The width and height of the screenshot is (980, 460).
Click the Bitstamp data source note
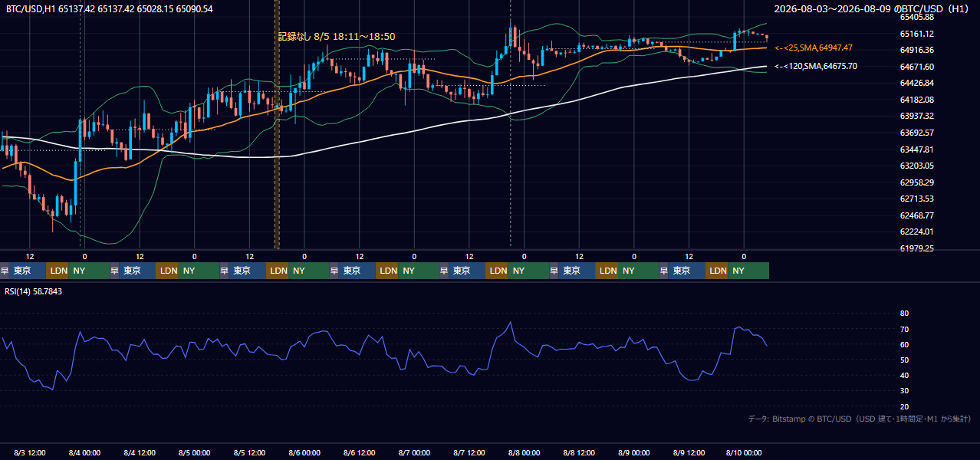click(860, 419)
